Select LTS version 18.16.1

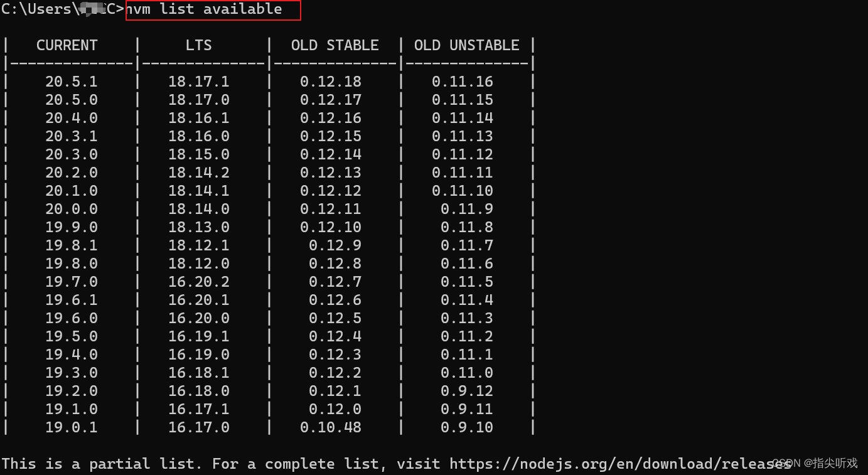tap(199, 119)
